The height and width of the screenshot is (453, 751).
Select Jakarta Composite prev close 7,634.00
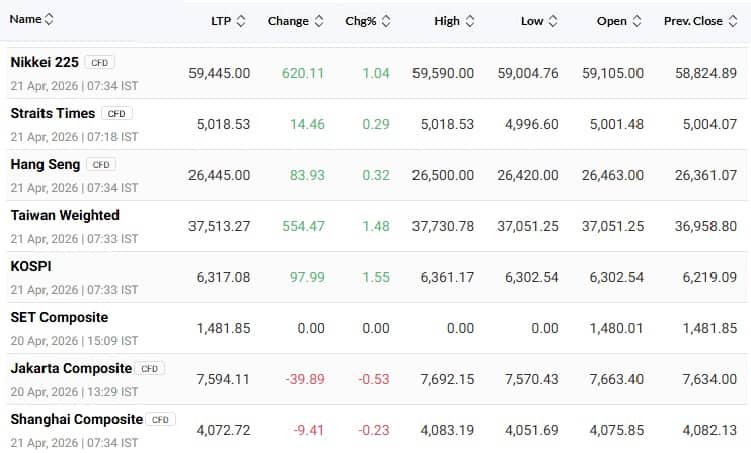click(710, 379)
